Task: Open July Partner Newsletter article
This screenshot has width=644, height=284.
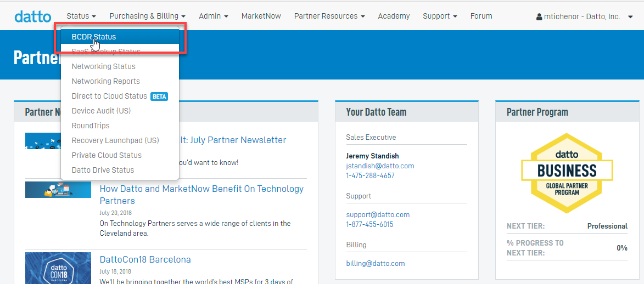Action: pyautogui.click(x=233, y=140)
